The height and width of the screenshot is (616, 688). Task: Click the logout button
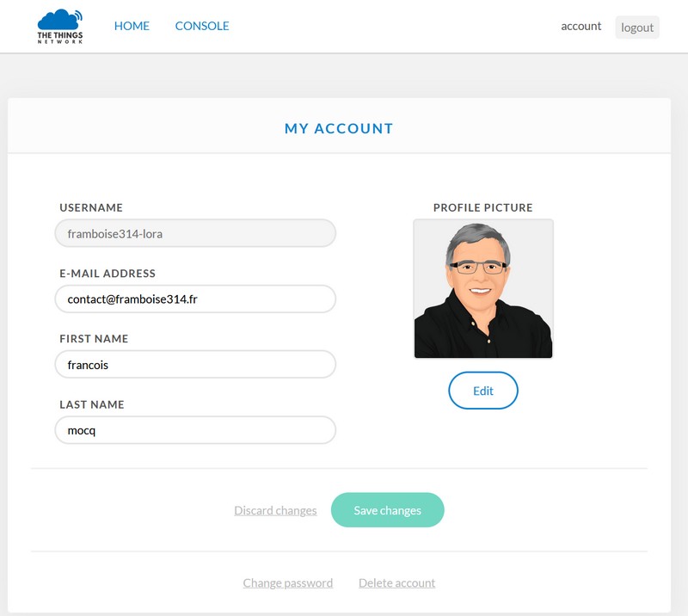tap(637, 28)
